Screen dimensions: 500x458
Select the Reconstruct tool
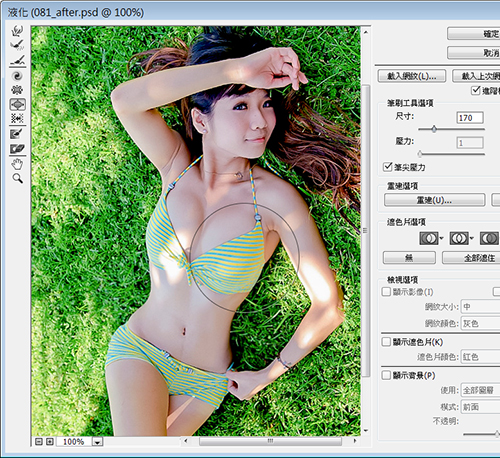tap(17, 45)
